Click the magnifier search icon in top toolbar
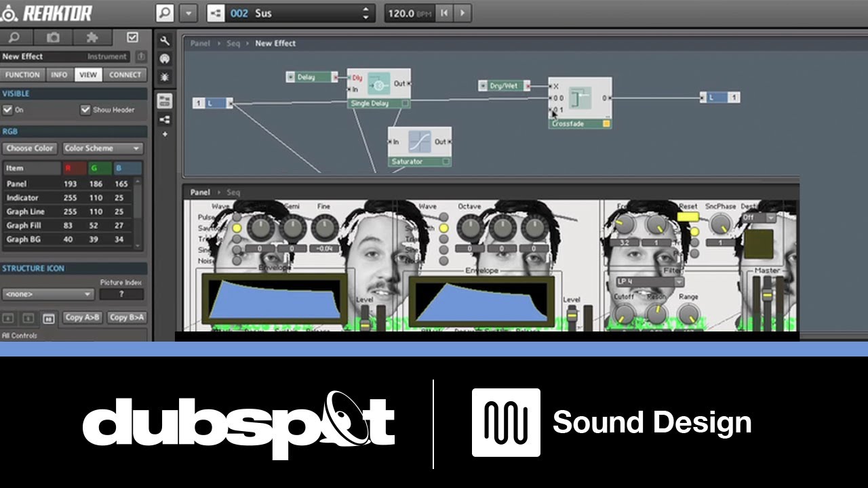The width and height of the screenshot is (868, 488). coord(165,13)
